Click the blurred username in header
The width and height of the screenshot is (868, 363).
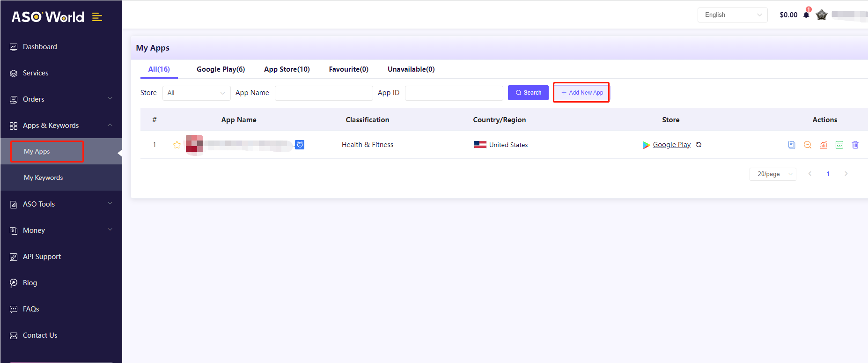849,15
